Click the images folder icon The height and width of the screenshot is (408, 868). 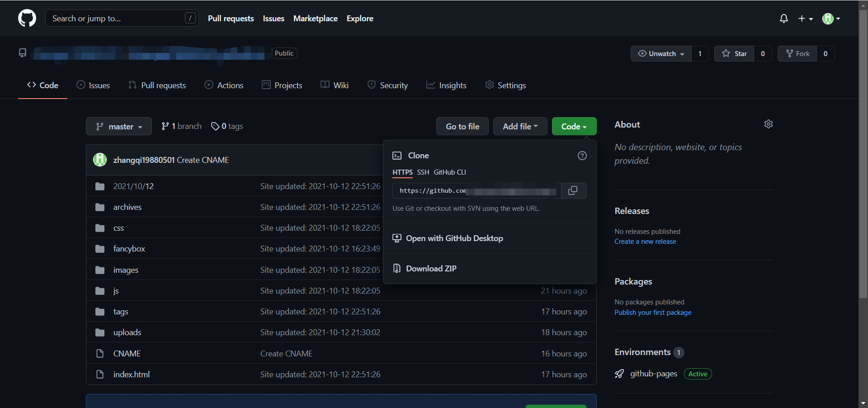[x=100, y=270]
